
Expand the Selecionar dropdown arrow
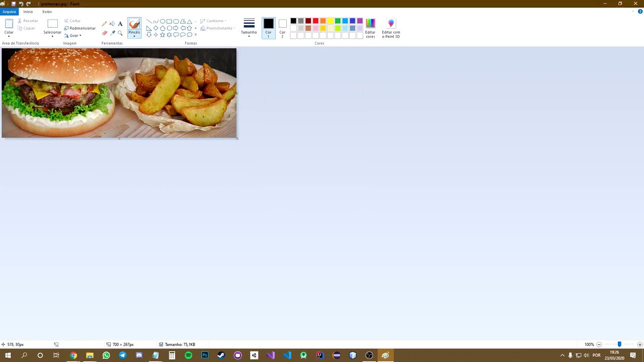52,37
